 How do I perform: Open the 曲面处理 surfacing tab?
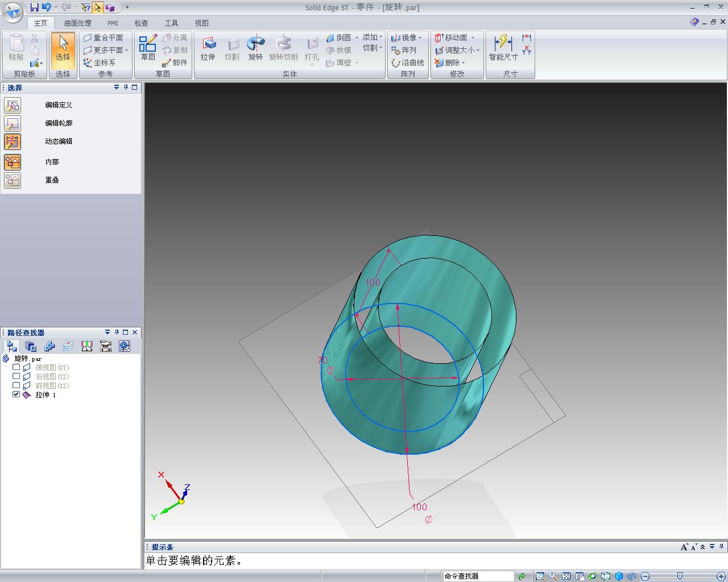click(78, 23)
